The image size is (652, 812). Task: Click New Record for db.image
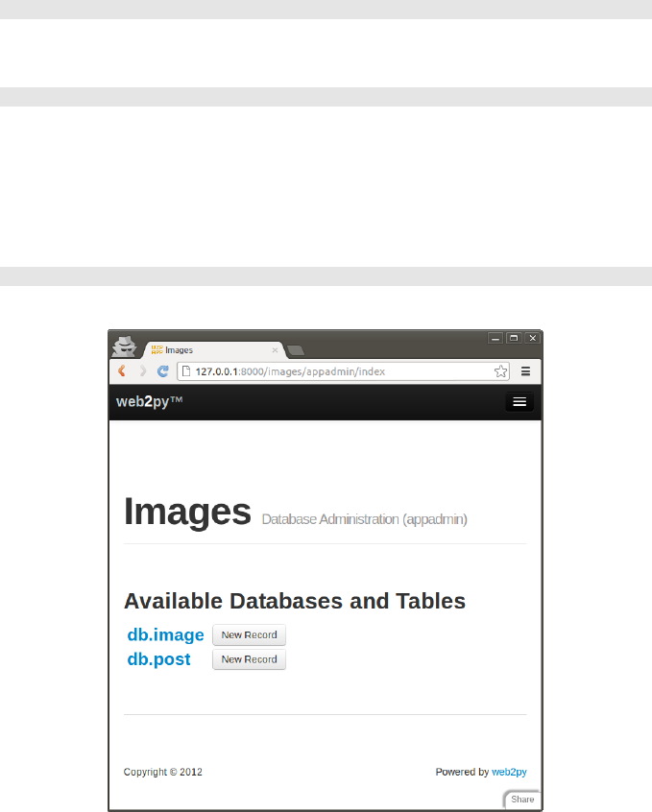coord(250,634)
